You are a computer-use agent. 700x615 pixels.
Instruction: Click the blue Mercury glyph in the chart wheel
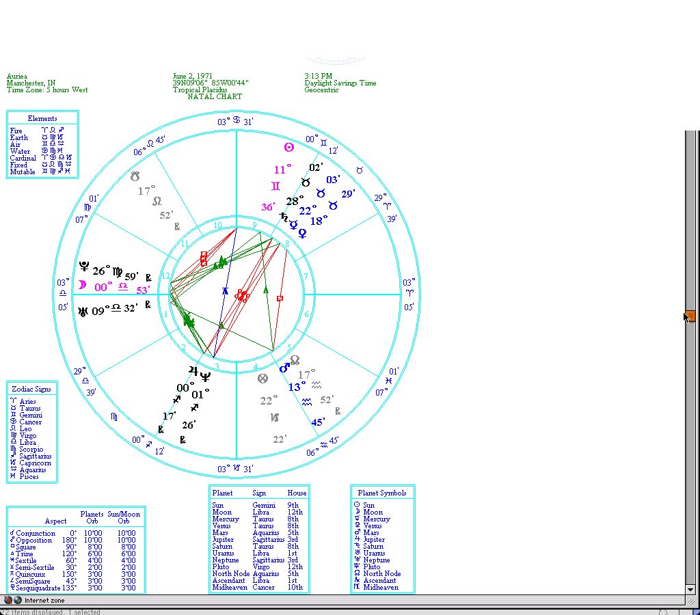293,225
